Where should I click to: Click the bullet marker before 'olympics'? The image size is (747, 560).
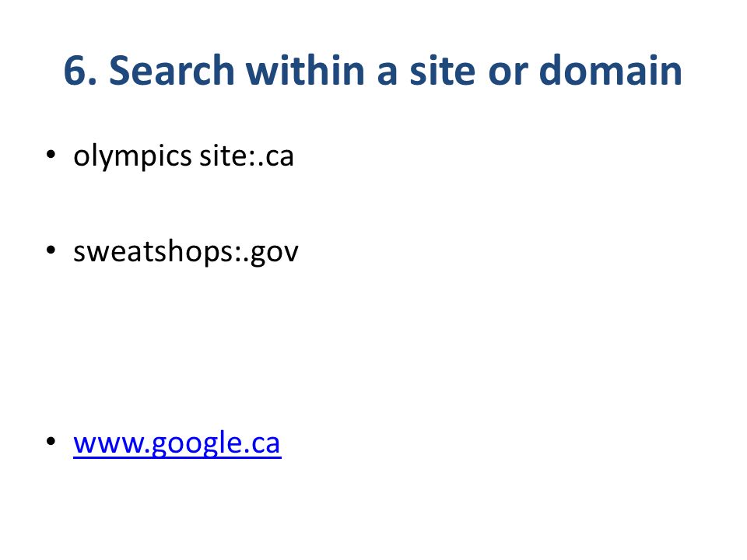[51, 154]
